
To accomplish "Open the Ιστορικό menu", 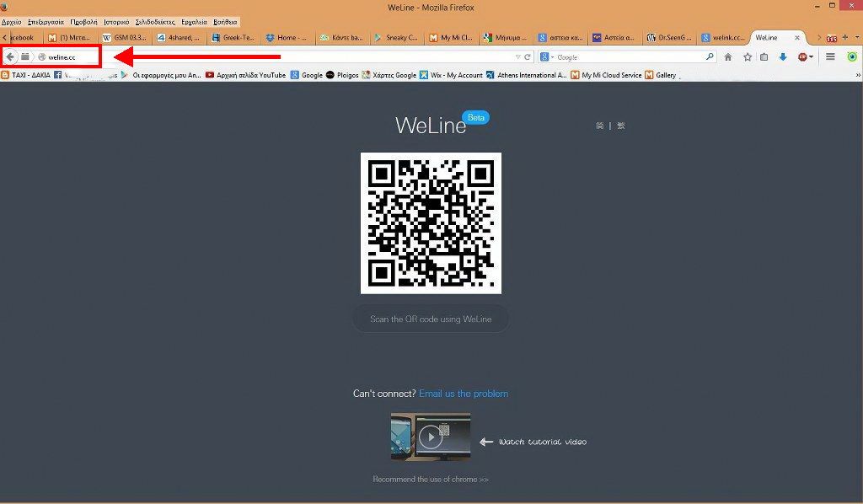I will [116, 22].
